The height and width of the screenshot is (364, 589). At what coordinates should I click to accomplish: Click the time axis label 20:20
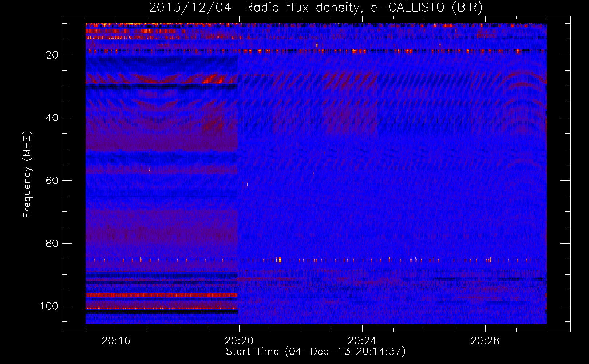click(x=239, y=341)
